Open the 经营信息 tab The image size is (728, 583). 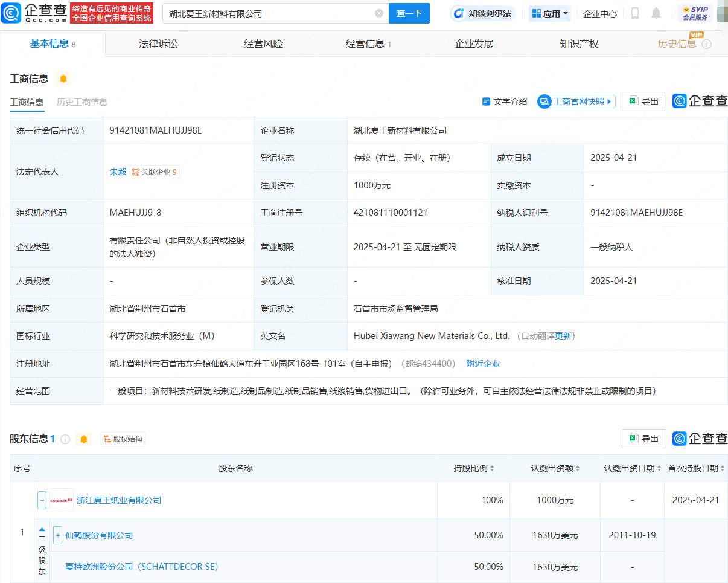point(368,43)
